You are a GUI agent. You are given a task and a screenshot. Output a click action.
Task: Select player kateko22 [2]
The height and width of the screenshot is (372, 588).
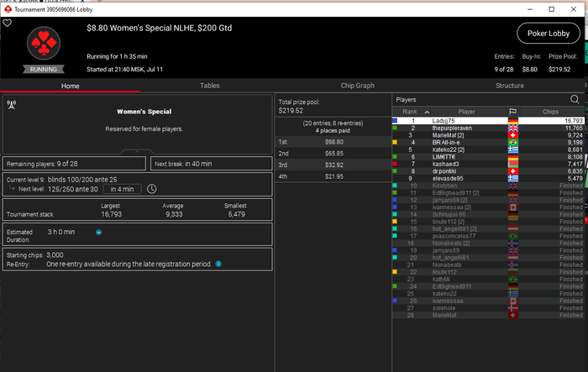point(488,149)
